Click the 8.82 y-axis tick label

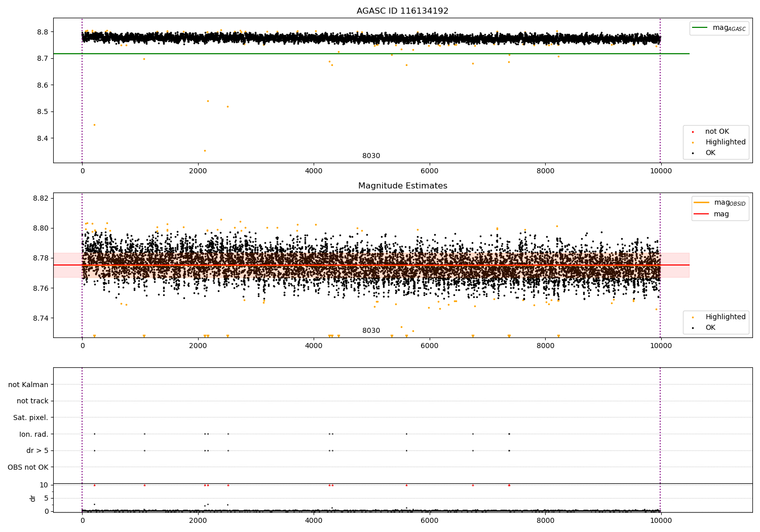[41, 198]
